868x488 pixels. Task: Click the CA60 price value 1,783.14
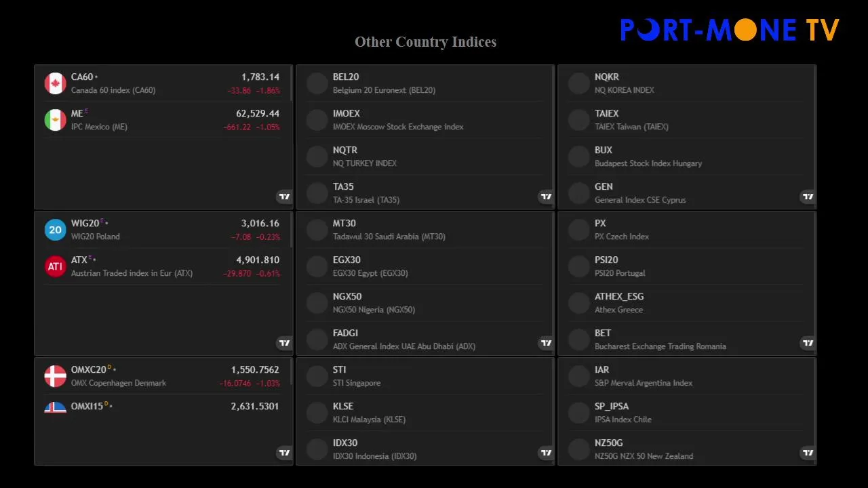pyautogui.click(x=260, y=77)
